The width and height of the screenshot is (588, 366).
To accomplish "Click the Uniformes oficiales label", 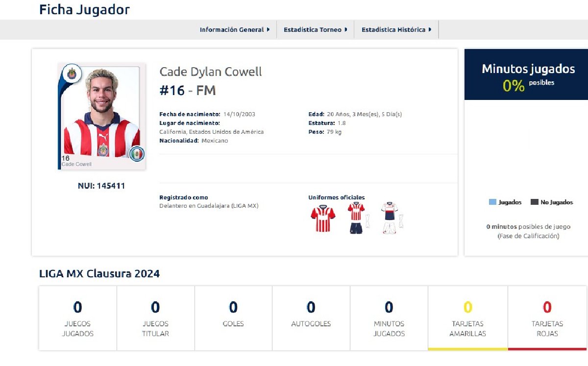I will click(x=337, y=197).
